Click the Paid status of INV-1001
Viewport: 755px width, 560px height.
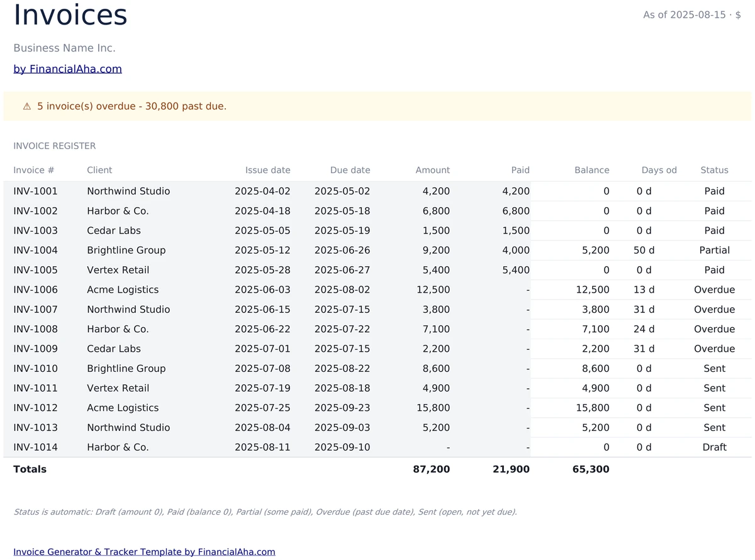pos(715,191)
